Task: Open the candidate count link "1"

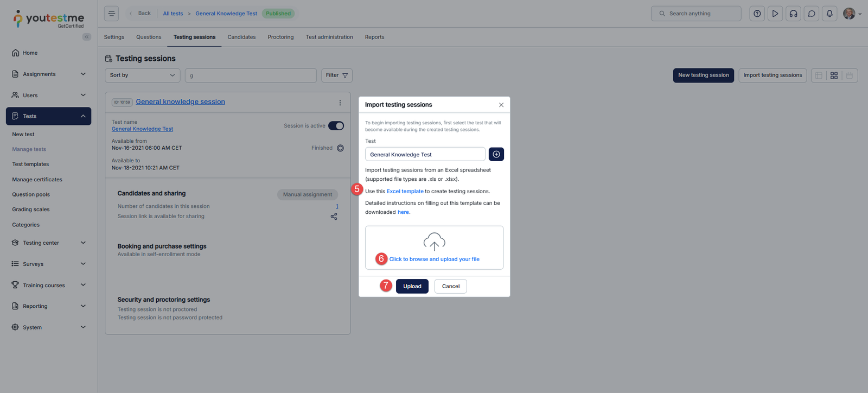Action: click(337, 206)
